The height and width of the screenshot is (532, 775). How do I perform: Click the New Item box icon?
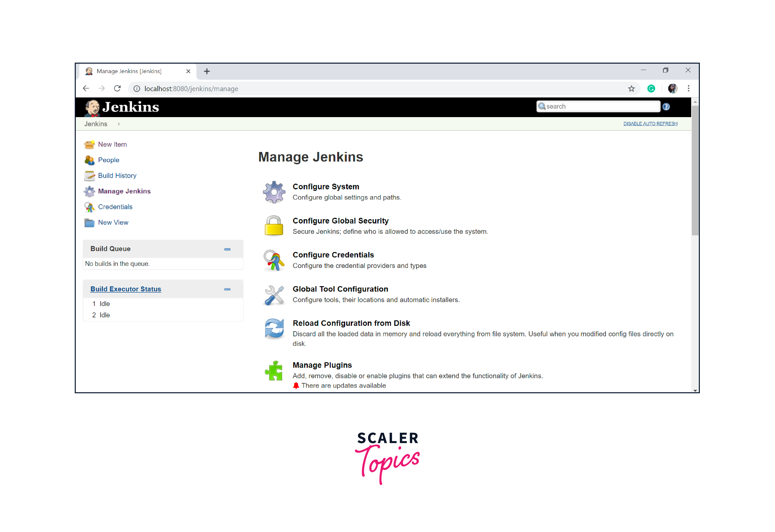click(x=89, y=144)
